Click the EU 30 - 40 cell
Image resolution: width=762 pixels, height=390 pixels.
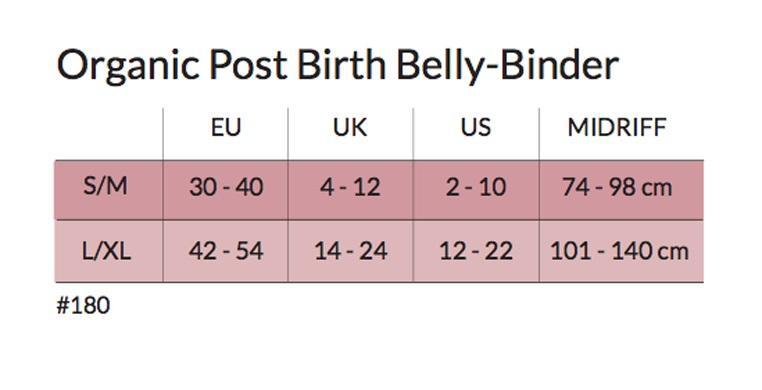[x=226, y=187]
